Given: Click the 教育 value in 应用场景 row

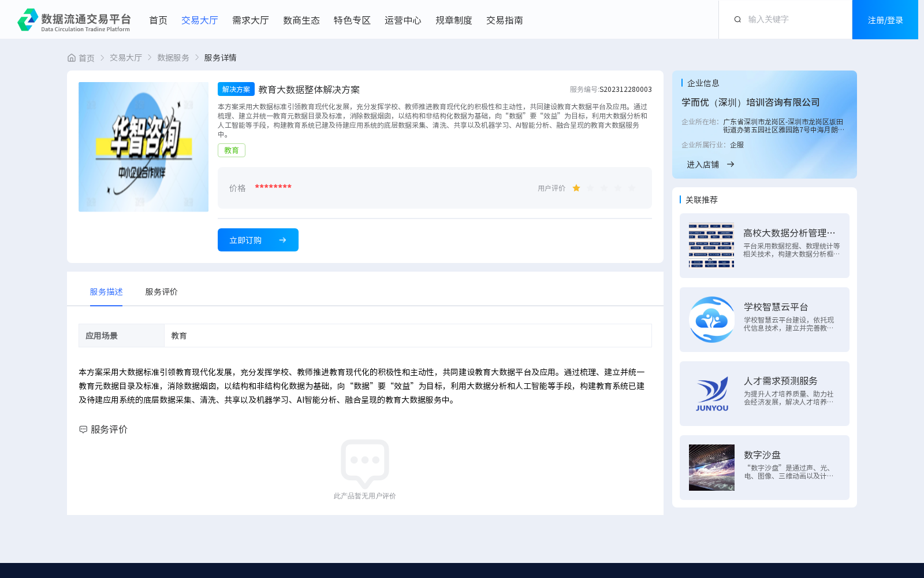Looking at the screenshot, I should point(179,336).
